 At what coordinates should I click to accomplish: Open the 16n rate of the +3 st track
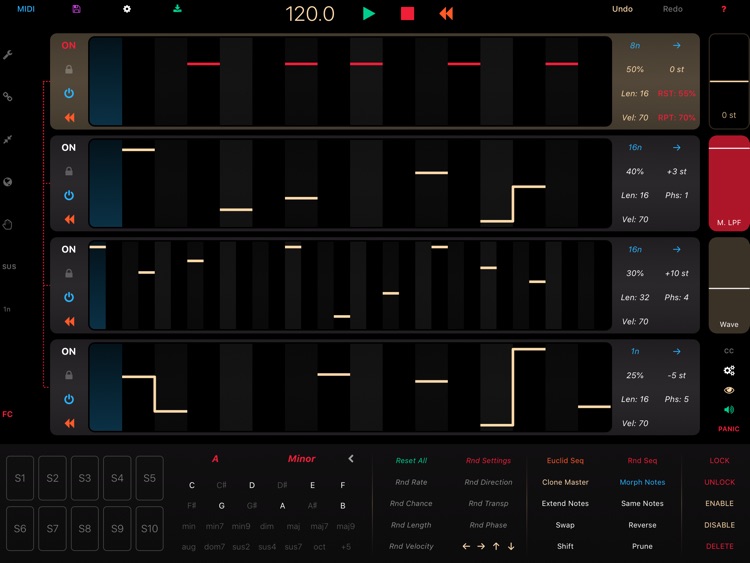[635, 147]
